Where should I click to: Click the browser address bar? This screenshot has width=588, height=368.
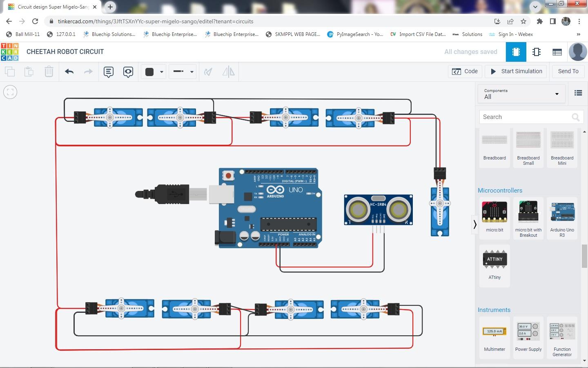click(269, 21)
